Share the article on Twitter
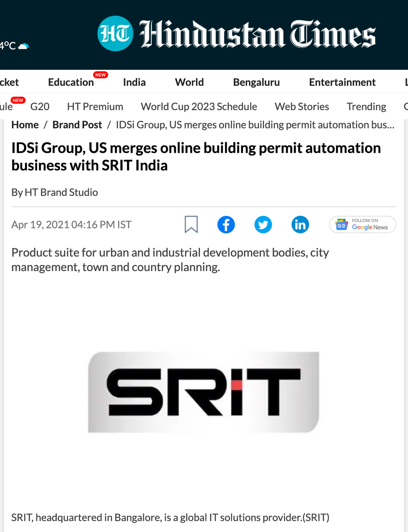This screenshot has width=408, height=532. coord(263,225)
